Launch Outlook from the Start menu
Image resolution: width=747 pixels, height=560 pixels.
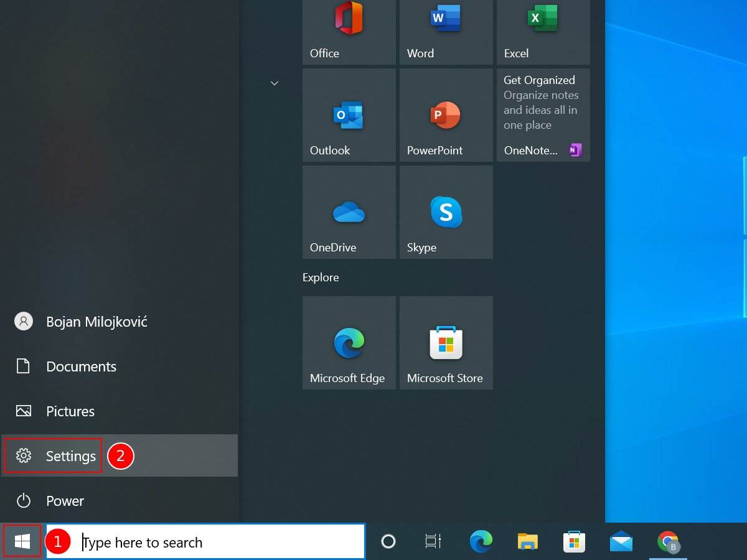pyautogui.click(x=349, y=115)
